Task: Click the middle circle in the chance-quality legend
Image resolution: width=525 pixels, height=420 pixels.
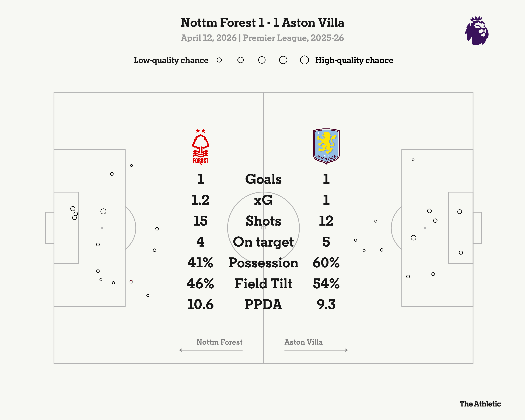Action: pyautogui.click(x=262, y=60)
